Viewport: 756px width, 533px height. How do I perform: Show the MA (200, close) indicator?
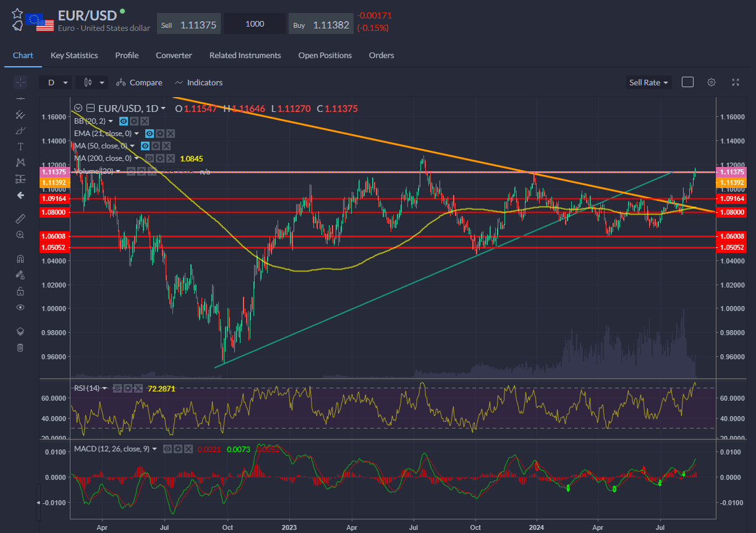pos(150,158)
